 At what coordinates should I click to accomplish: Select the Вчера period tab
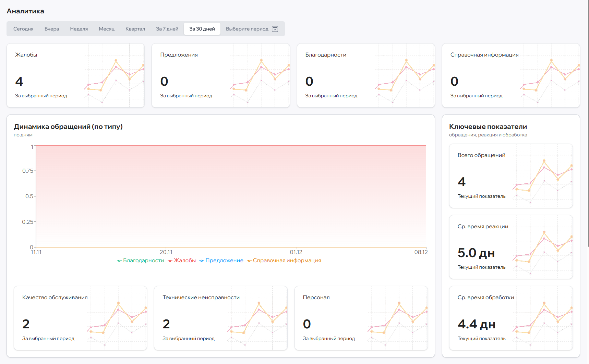[52, 29]
